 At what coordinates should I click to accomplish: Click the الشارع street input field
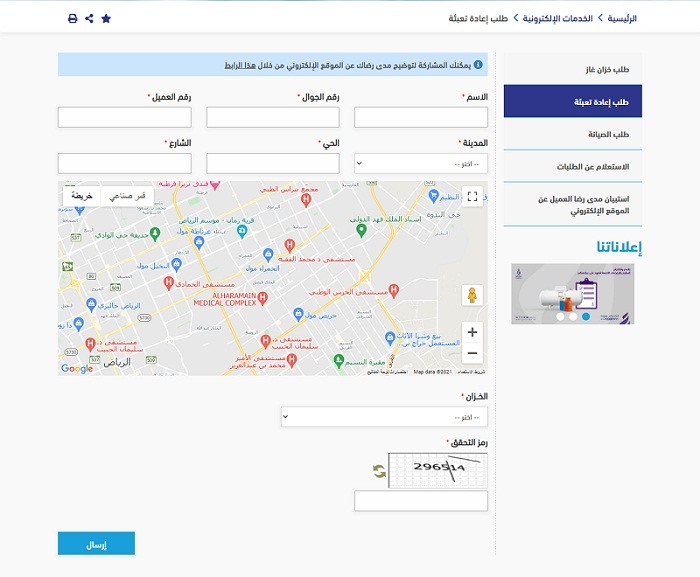pyautogui.click(x=125, y=163)
